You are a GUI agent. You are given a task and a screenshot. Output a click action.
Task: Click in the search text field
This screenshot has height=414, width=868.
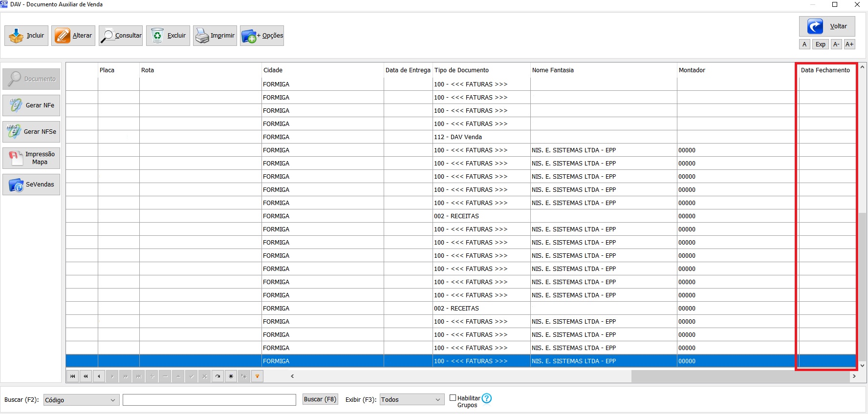point(209,400)
